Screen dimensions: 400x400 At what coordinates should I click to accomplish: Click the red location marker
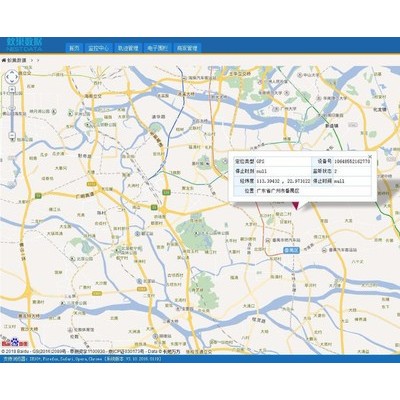295,206
